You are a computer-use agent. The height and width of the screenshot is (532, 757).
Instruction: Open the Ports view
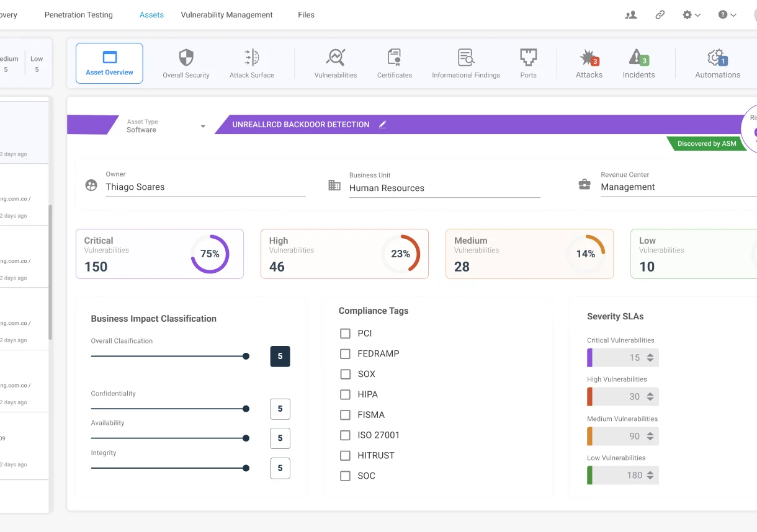[529, 64]
